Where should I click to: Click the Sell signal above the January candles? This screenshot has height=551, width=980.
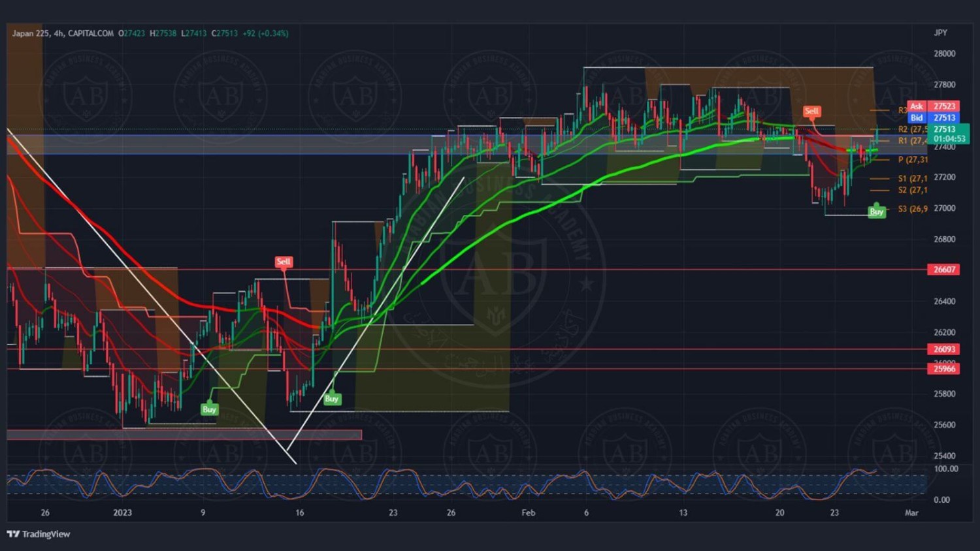tap(283, 262)
